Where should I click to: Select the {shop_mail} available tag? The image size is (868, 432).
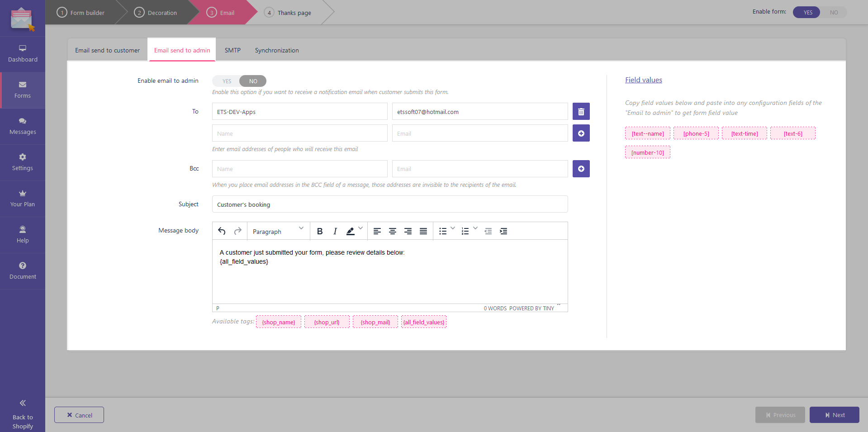coord(375,322)
